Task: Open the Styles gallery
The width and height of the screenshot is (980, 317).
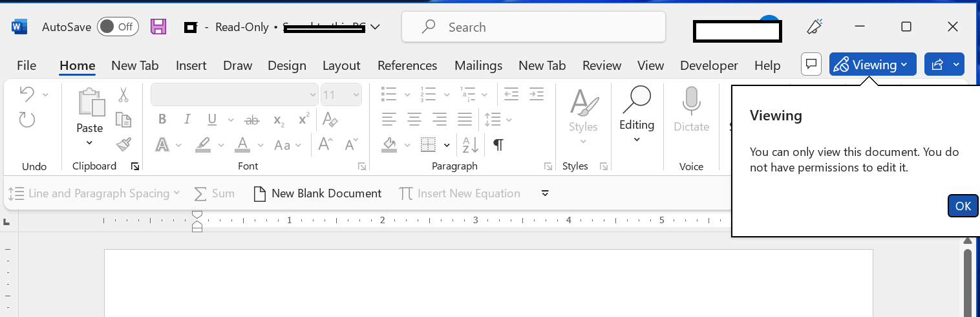Action: pos(583,118)
